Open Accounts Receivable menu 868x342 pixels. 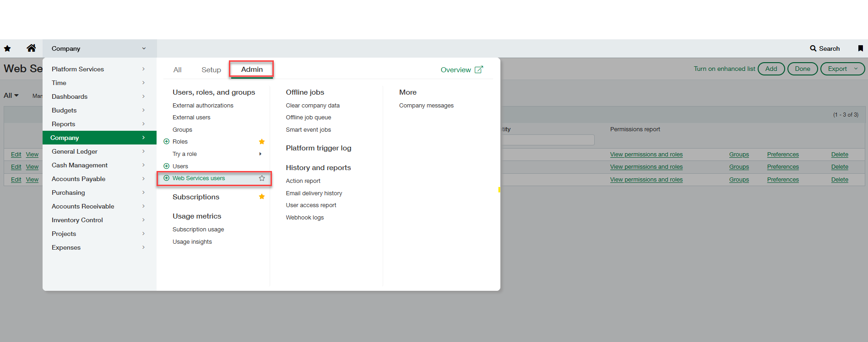pyautogui.click(x=99, y=206)
